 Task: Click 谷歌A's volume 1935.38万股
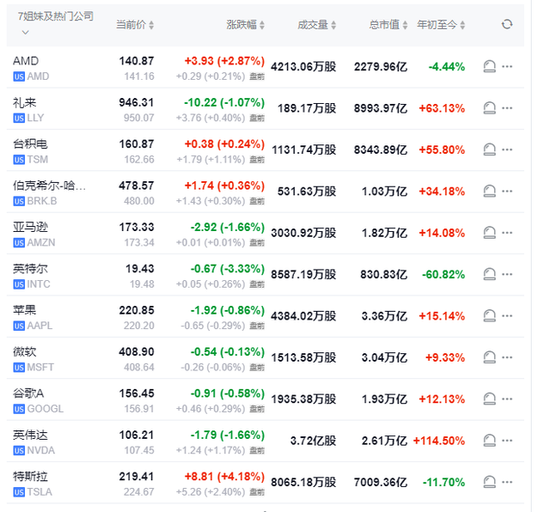[303, 399]
